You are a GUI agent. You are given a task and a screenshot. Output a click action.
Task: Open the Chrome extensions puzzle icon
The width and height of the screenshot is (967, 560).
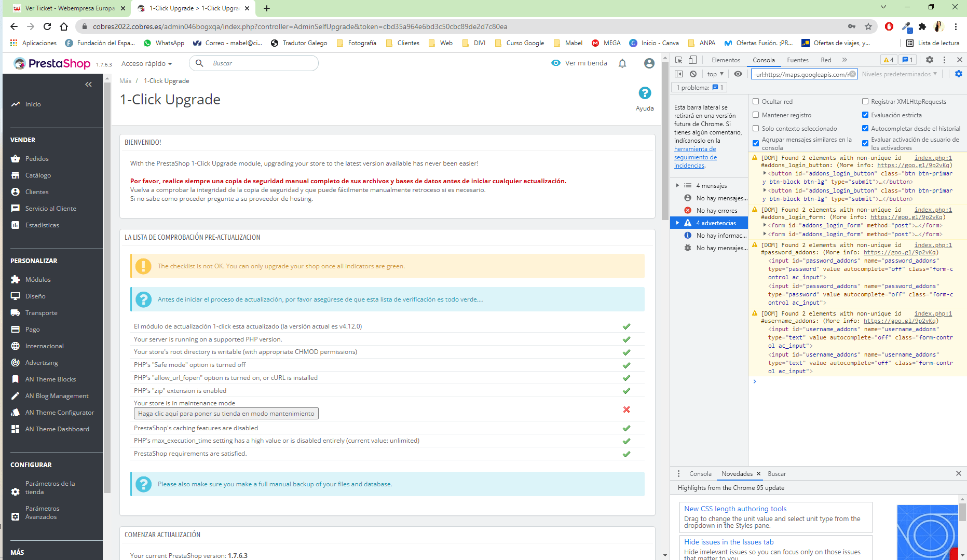click(922, 26)
